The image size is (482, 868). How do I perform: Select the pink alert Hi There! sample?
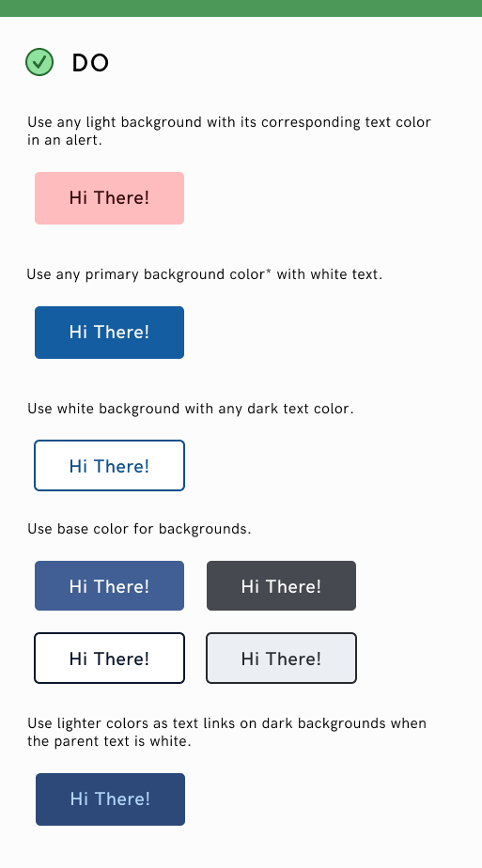tap(110, 198)
